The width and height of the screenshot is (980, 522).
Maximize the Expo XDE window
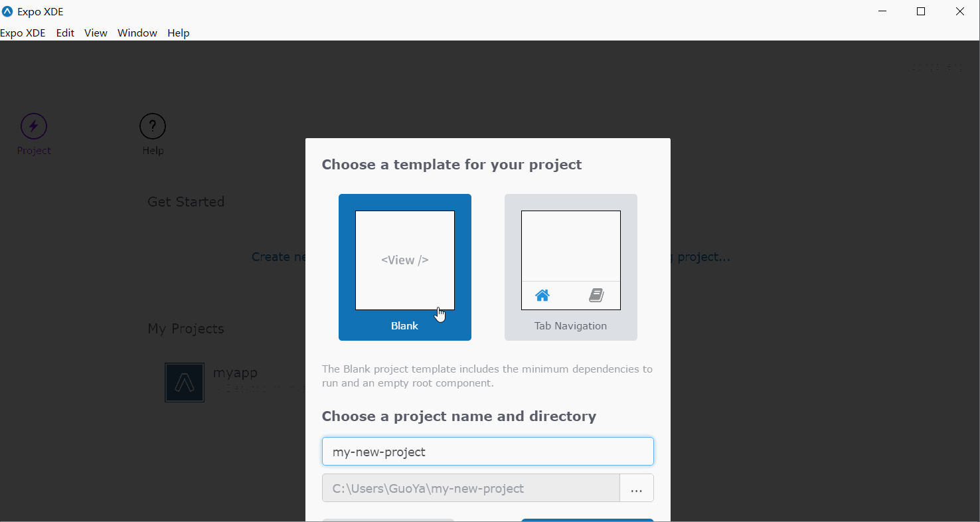pos(921,11)
